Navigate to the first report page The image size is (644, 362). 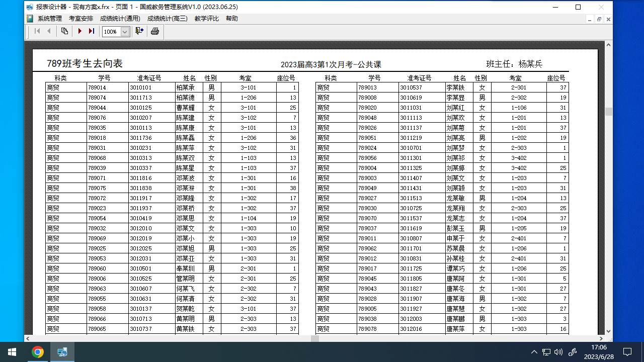click(37, 31)
